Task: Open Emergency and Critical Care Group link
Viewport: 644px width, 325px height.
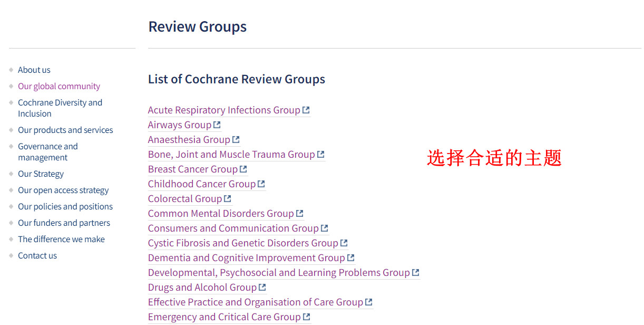Action: point(225,317)
